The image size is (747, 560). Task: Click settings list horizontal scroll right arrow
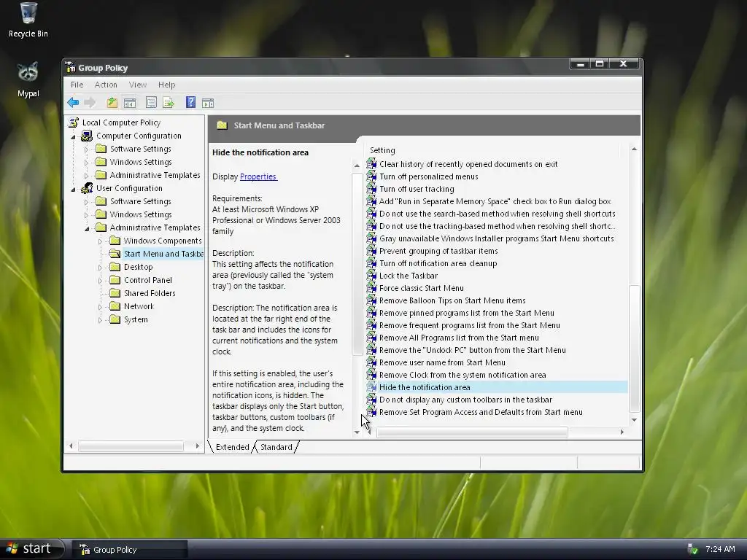[622, 432]
